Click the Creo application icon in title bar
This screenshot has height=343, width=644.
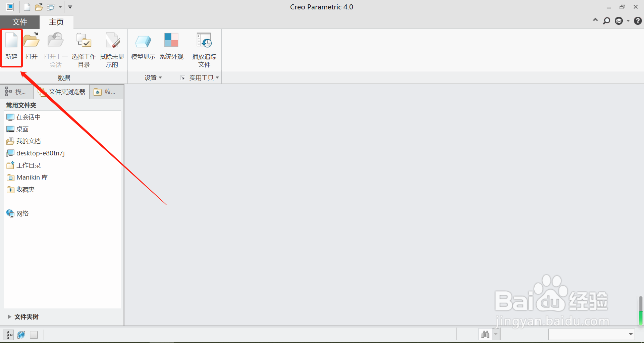coord(10,7)
